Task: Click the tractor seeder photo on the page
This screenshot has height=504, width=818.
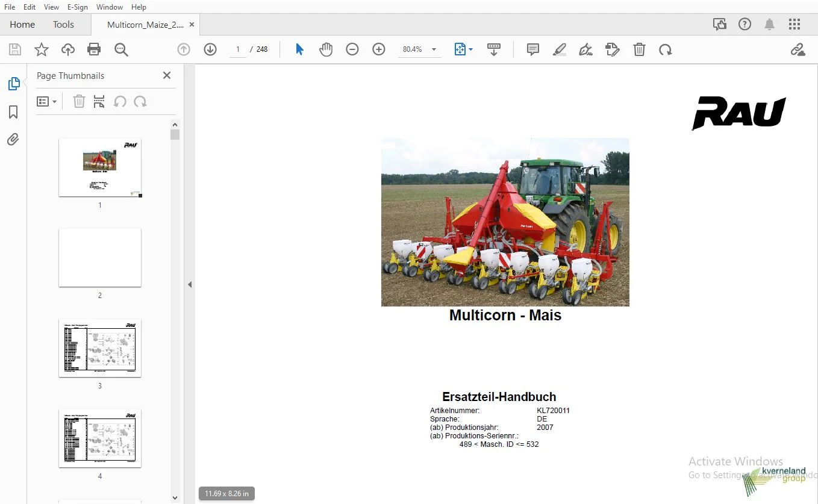Action: [x=505, y=222]
